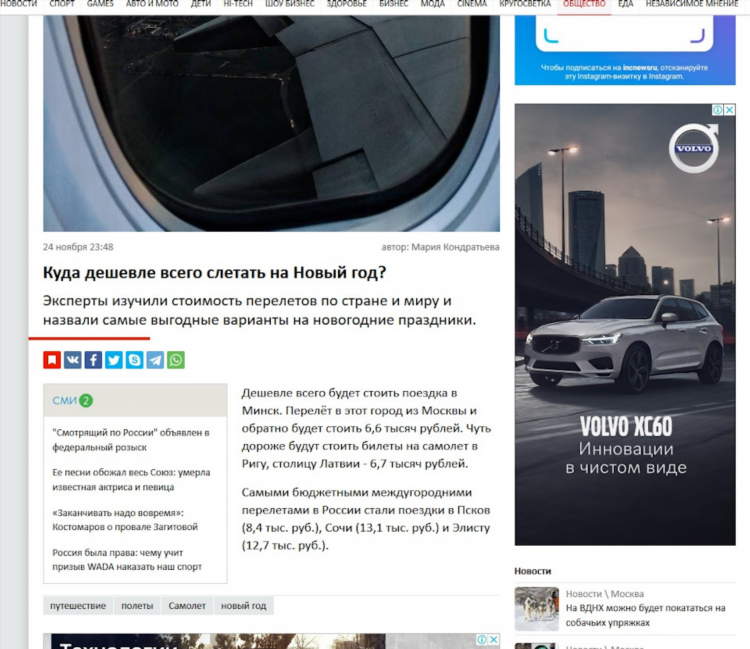Open the ЕДА section
This screenshot has width=750, height=649.
pos(626,4)
